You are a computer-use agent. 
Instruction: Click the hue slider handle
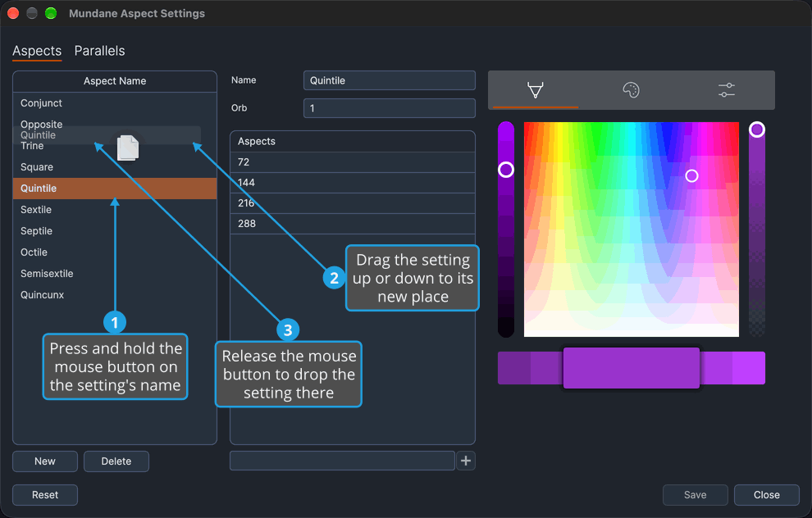(x=506, y=170)
